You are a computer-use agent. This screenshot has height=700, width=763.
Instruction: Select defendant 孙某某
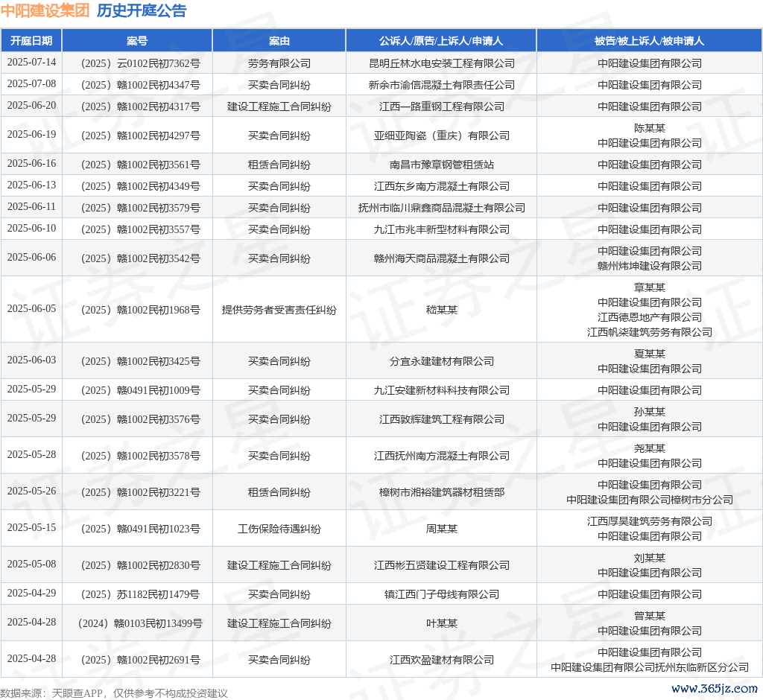tap(650, 412)
